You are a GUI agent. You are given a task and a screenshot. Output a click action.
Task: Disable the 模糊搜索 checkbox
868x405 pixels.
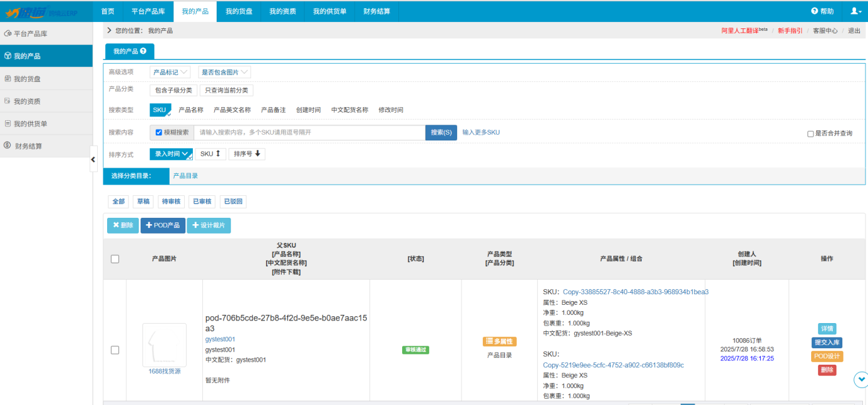[x=158, y=132]
